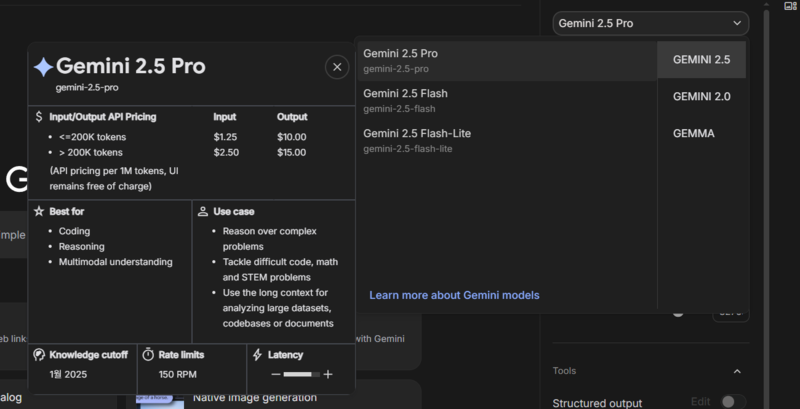Click the > 200K tokens pricing row
Screen dimensions: 800x409
pyautogui.click(x=91, y=152)
